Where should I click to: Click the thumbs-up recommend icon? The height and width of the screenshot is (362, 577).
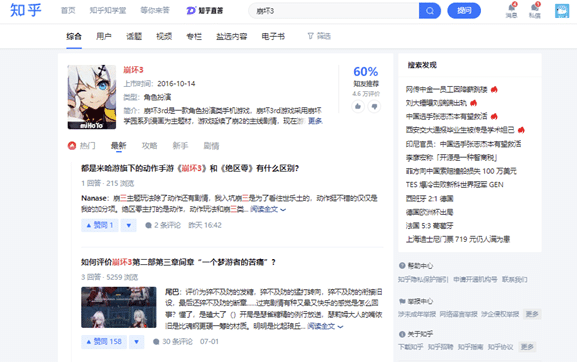pos(358,107)
